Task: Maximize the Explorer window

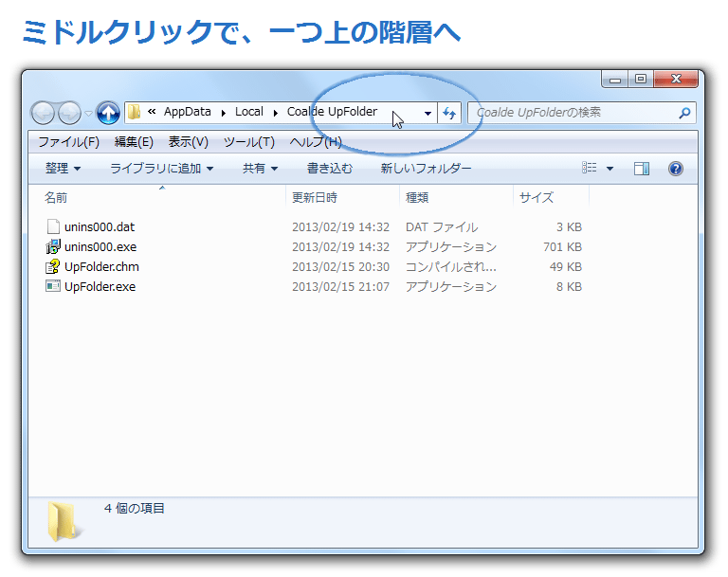Action: click(641, 80)
